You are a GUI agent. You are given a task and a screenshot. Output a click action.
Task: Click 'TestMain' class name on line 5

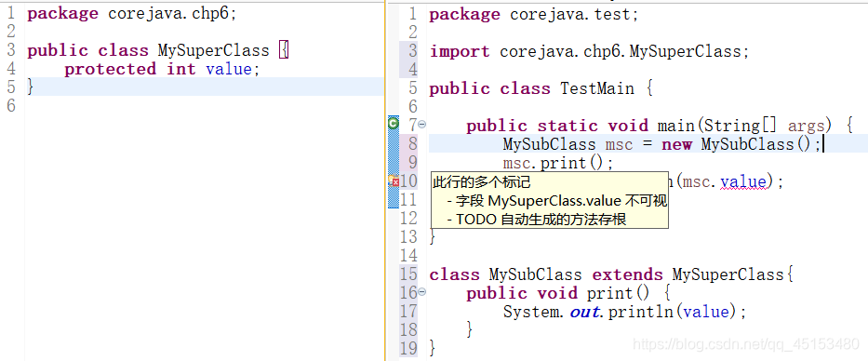597,88
